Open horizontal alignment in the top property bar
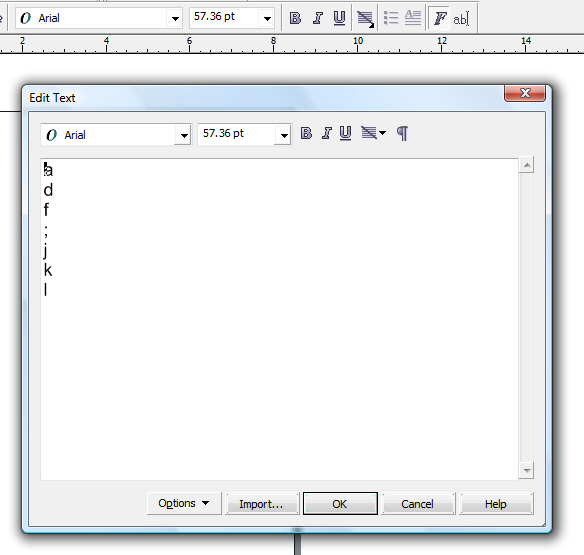The width and height of the screenshot is (584, 555). pyautogui.click(x=365, y=18)
